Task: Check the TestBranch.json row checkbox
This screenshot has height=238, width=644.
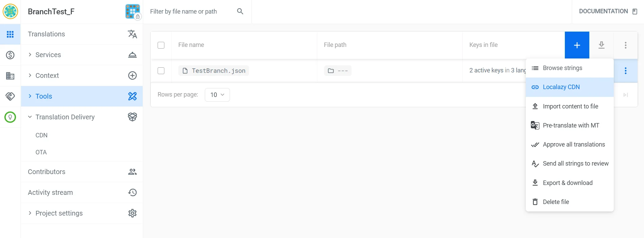Action: pyautogui.click(x=161, y=70)
